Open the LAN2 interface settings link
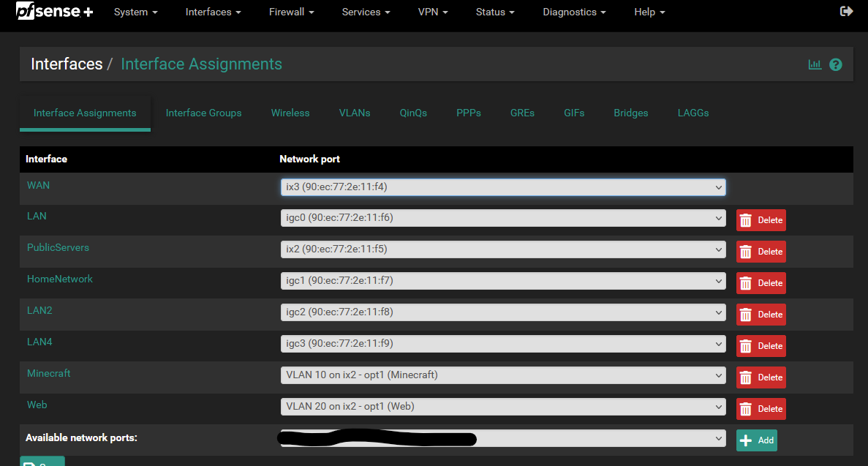The image size is (868, 466). pos(39,310)
